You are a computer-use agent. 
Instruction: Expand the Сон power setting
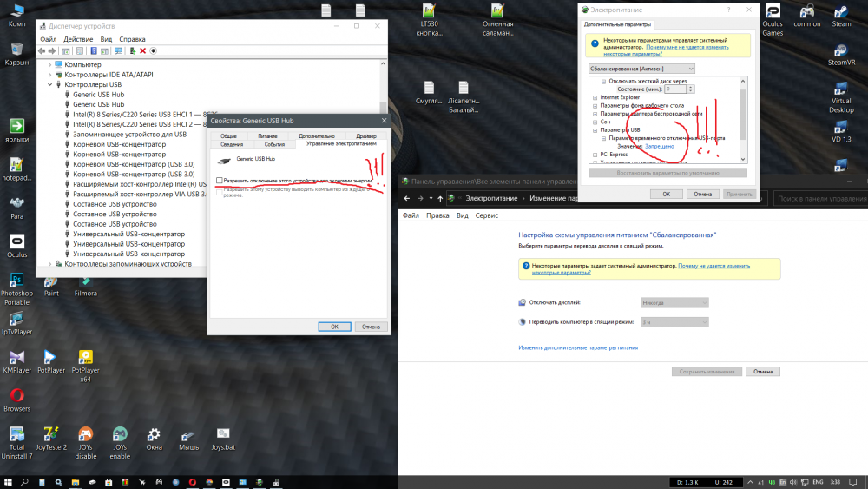coord(595,122)
